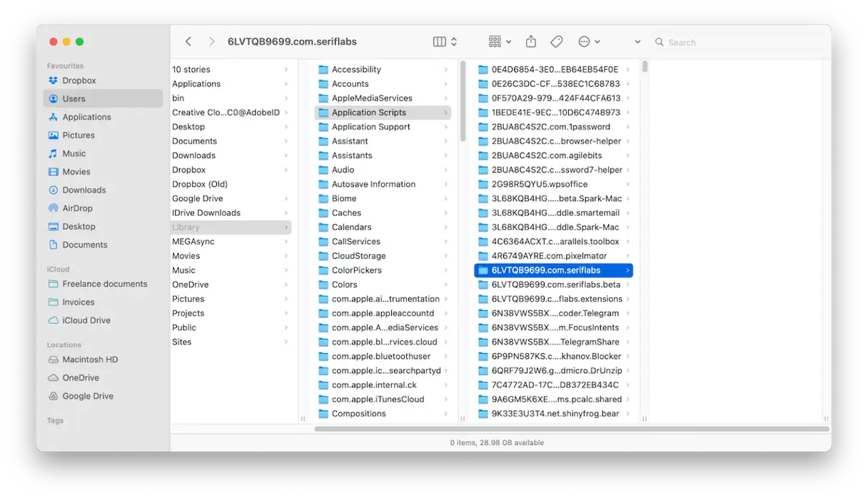Select Macintosh HD under Locations
The image size is (868, 500).
pyautogui.click(x=103, y=359)
